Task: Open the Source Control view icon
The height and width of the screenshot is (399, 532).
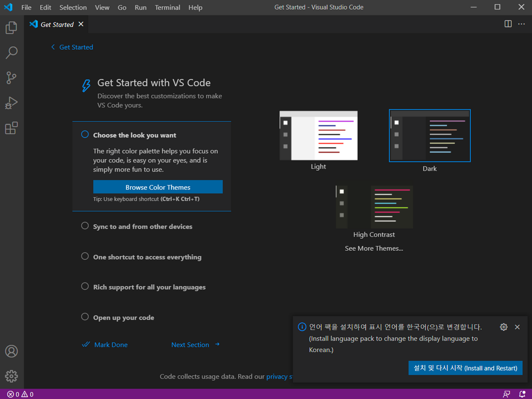Action: coord(12,78)
